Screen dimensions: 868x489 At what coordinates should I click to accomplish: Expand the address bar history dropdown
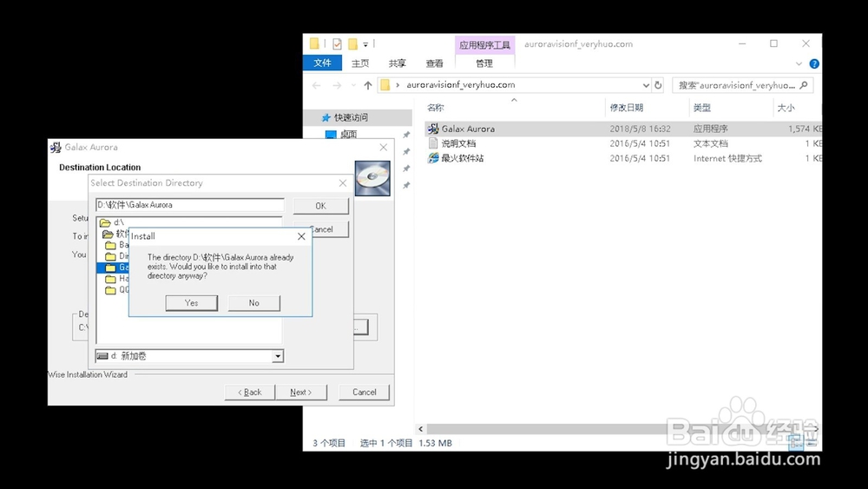[x=646, y=85]
